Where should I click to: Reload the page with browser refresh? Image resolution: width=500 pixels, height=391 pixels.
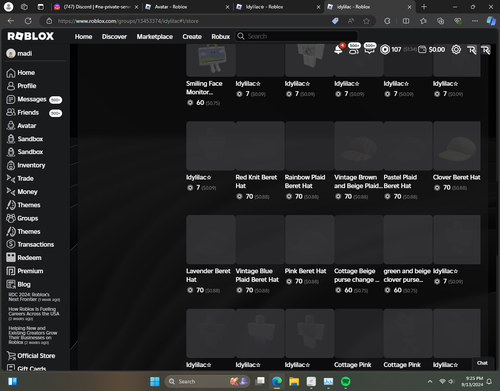(28, 21)
